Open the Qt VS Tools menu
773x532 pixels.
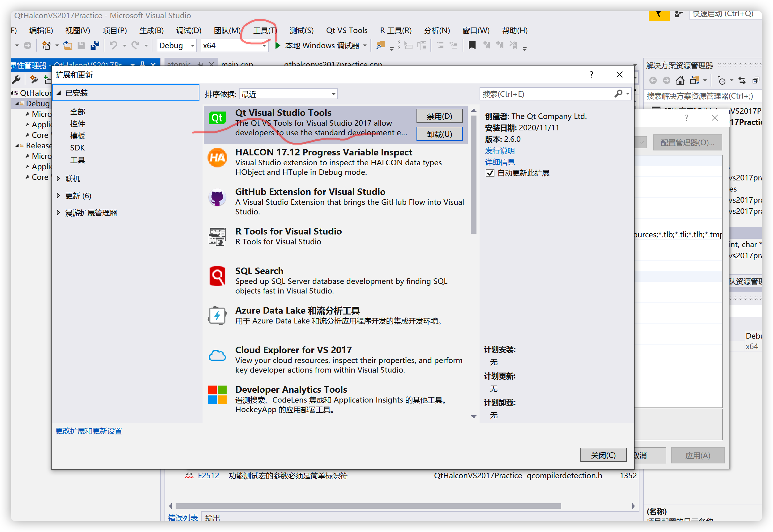pyautogui.click(x=346, y=31)
